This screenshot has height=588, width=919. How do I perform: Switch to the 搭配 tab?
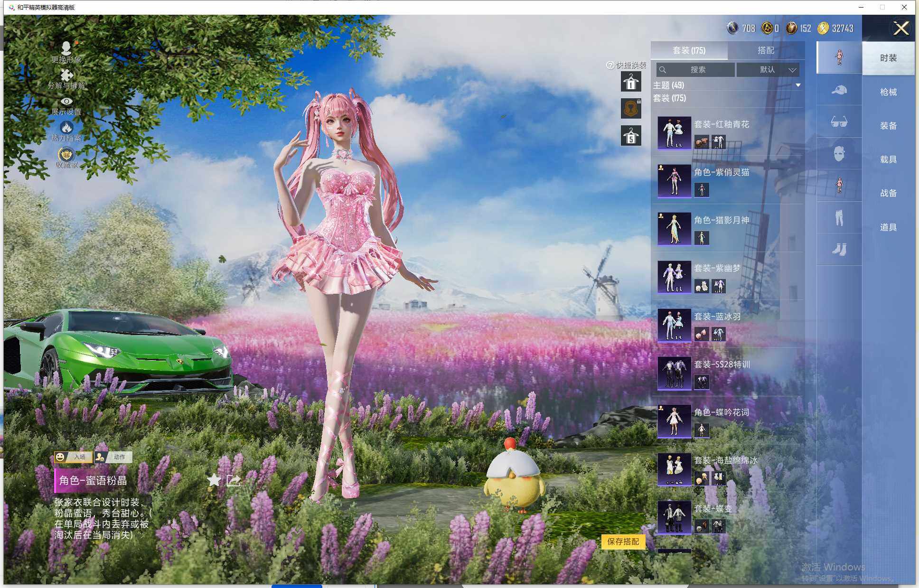pos(765,50)
